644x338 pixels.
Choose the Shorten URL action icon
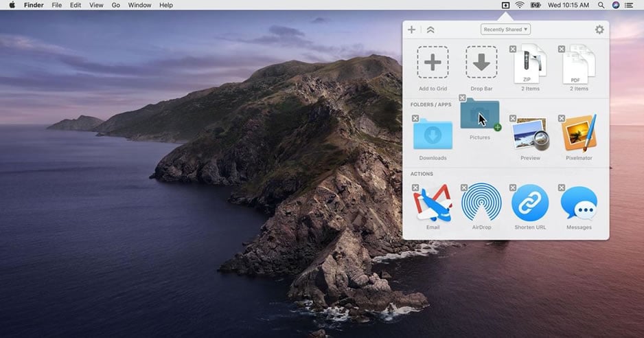tap(530, 203)
